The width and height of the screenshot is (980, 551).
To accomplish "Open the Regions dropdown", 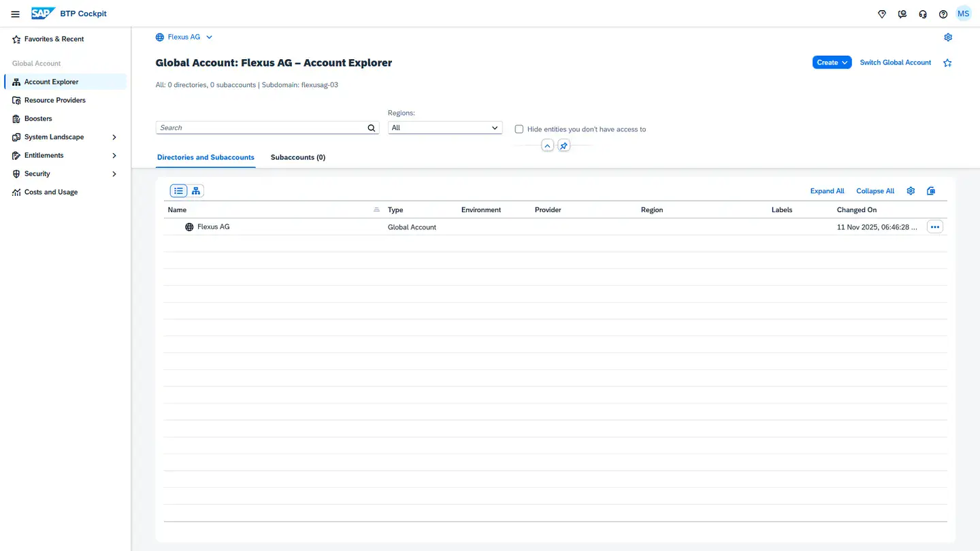I will [445, 128].
